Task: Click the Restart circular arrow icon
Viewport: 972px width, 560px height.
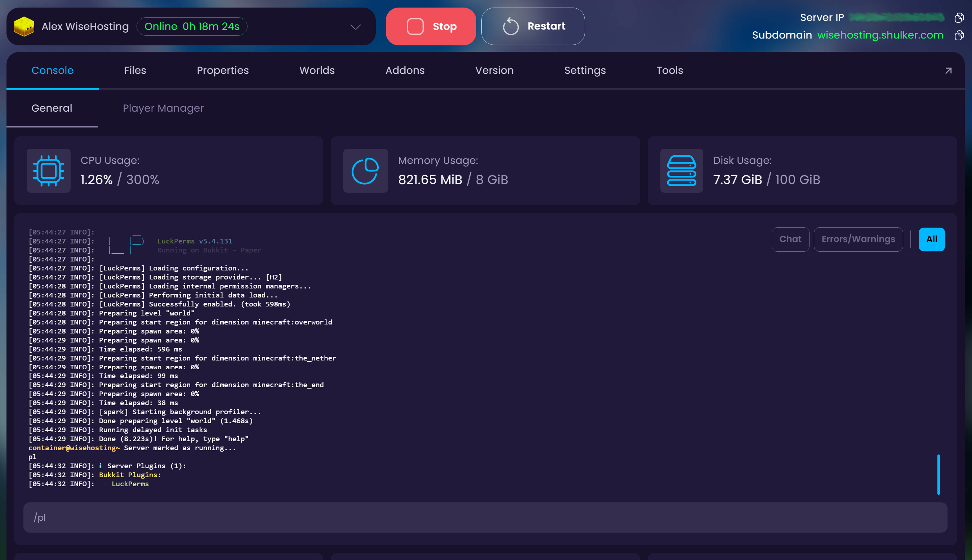Action: point(510,27)
